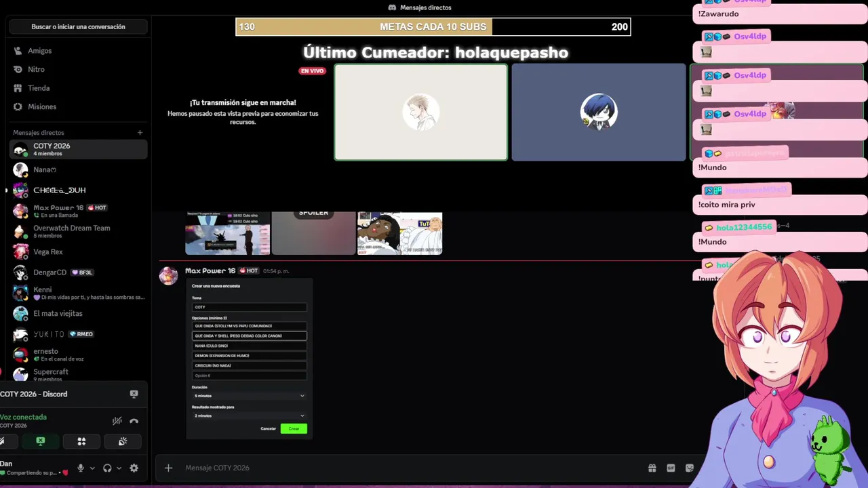Click the Mensajes directos header title
Image resolution: width=868 pixels, height=488 pixels.
425,7
